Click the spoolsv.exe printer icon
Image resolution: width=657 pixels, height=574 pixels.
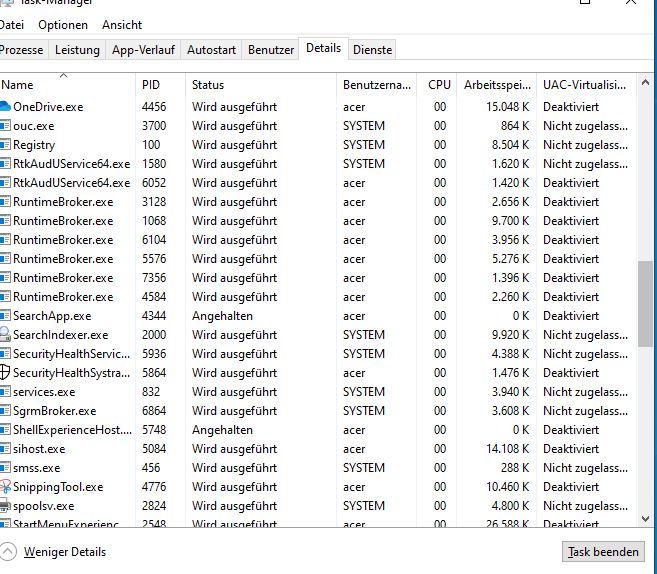[x=5, y=506]
